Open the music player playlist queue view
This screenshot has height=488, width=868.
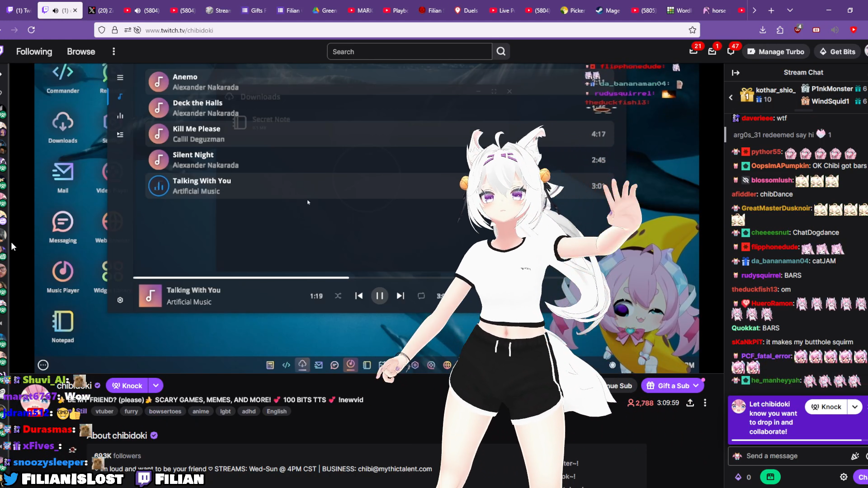(x=120, y=135)
